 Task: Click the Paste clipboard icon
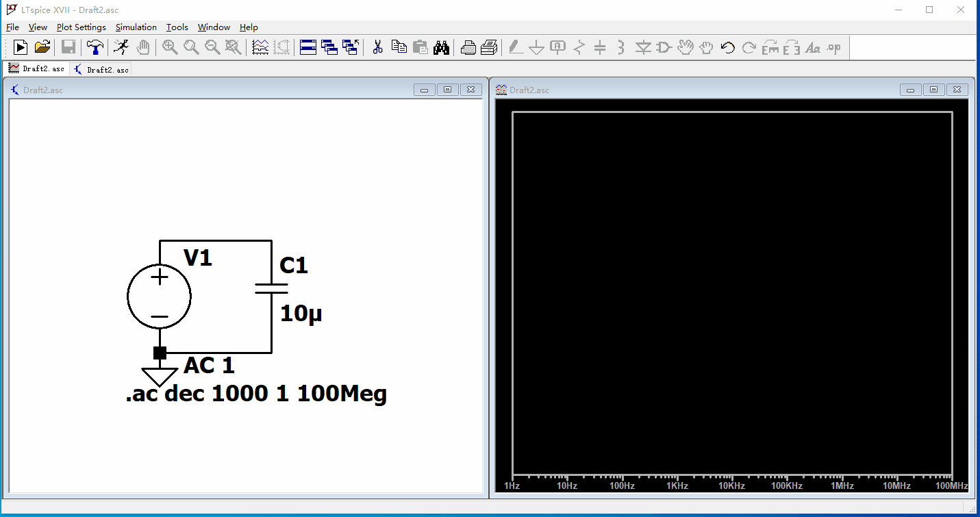pyautogui.click(x=420, y=47)
